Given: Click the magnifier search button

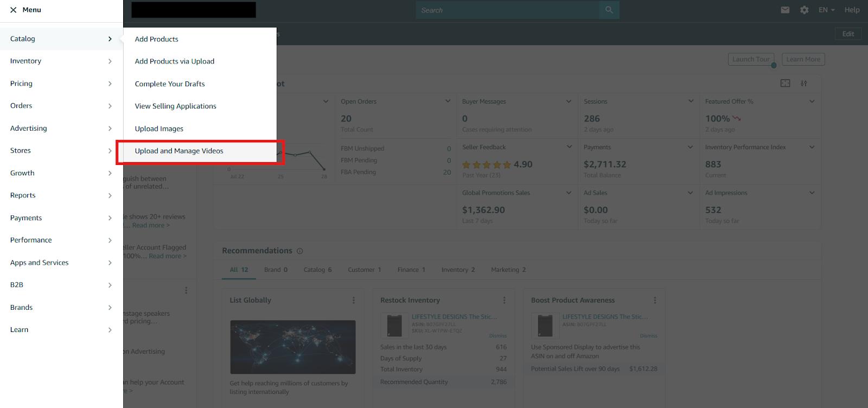Looking at the screenshot, I should [x=609, y=10].
